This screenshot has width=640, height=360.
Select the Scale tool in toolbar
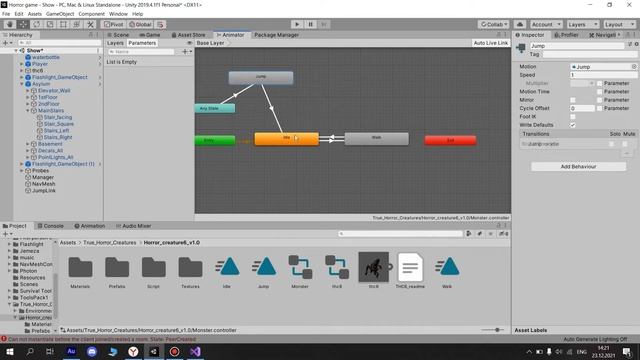click(x=50, y=24)
